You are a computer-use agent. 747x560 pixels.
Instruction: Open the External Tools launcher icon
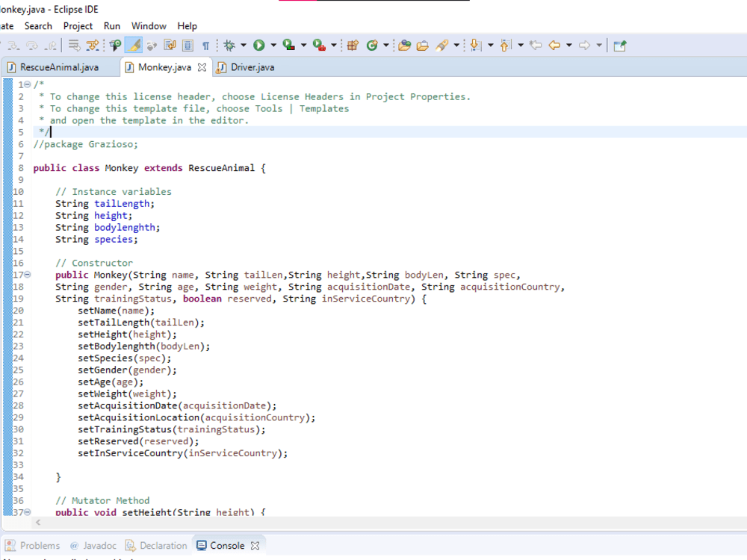click(x=317, y=45)
